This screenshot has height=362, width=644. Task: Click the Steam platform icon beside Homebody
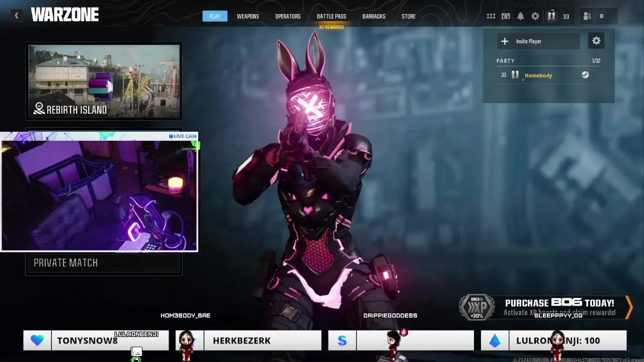(x=585, y=75)
